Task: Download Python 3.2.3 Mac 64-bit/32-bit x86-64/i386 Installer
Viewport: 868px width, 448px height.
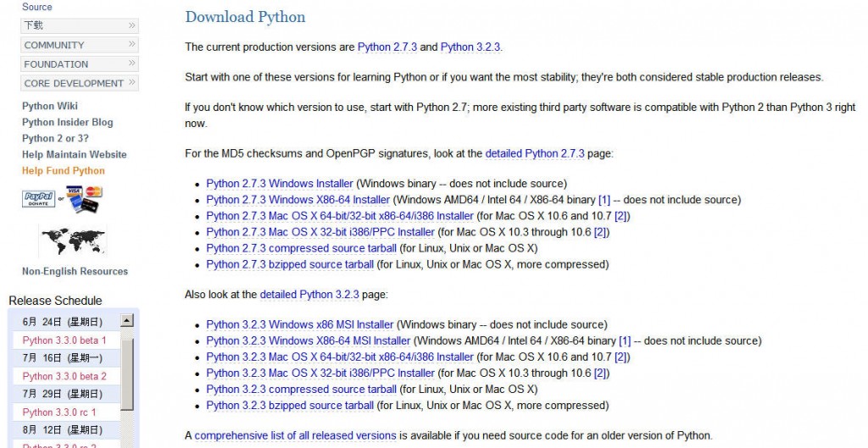Action: tap(340, 357)
